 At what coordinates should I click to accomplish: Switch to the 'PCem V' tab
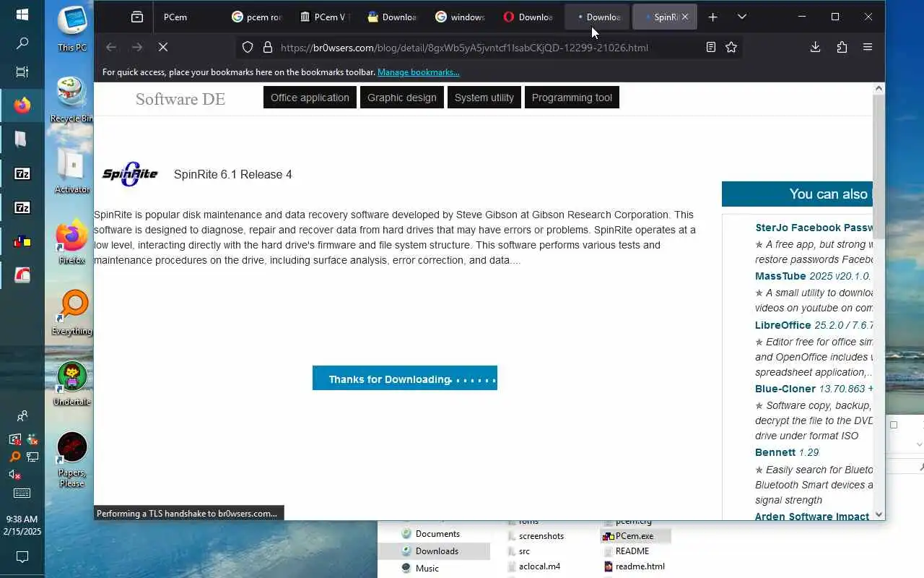click(324, 17)
